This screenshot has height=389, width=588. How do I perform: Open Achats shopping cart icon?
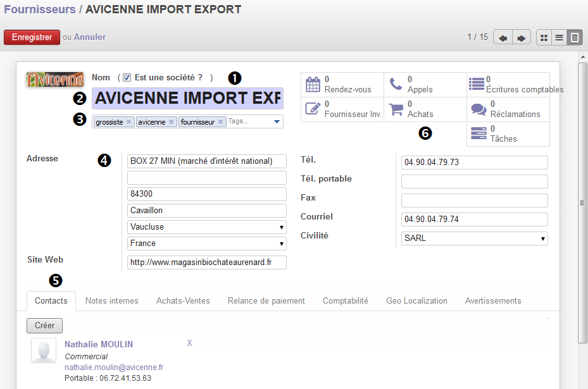click(x=396, y=109)
